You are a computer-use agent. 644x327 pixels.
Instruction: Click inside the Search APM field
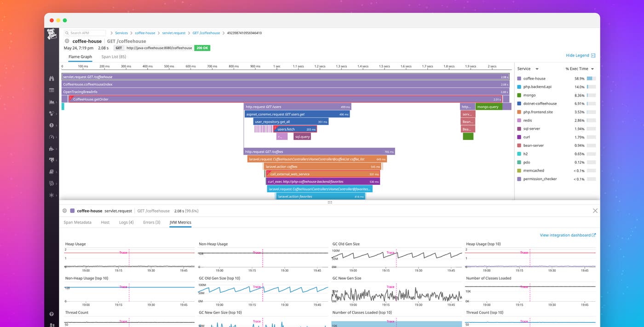coord(84,33)
